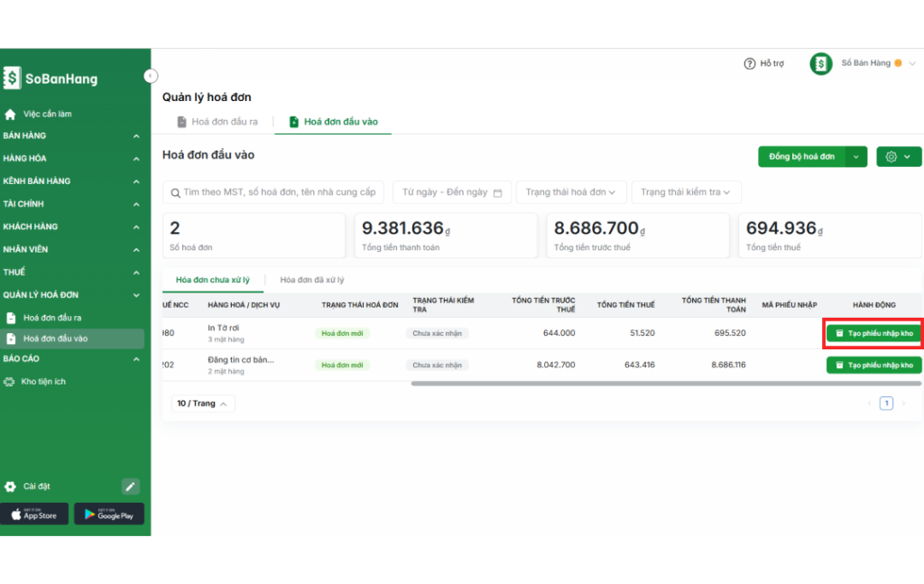Click the pencil edit icon beside Cài đặt
924x584 pixels.
click(131, 487)
